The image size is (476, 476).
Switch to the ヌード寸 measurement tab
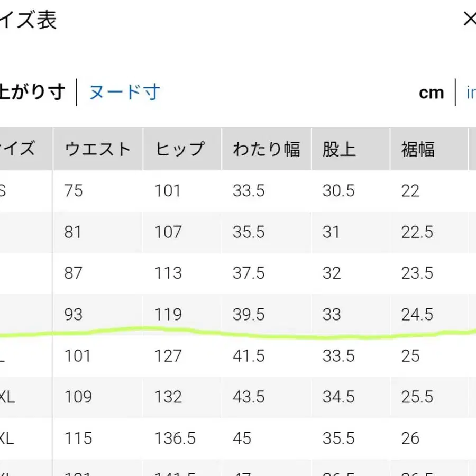(124, 91)
